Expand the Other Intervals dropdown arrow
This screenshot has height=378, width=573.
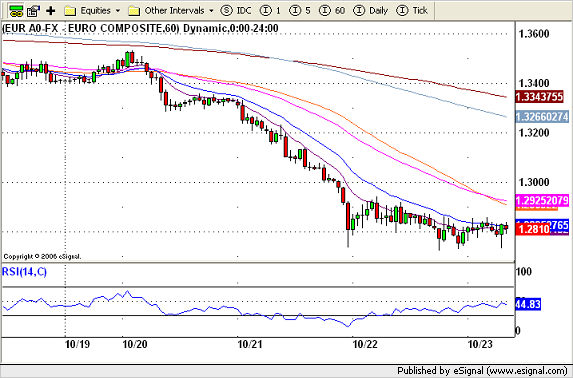click(211, 11)
